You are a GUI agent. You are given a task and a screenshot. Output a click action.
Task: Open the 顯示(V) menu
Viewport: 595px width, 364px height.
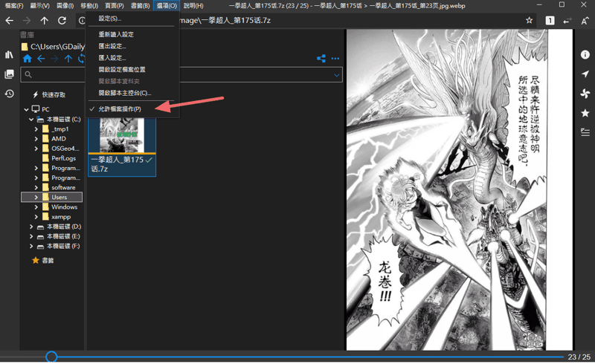point(40,6)
